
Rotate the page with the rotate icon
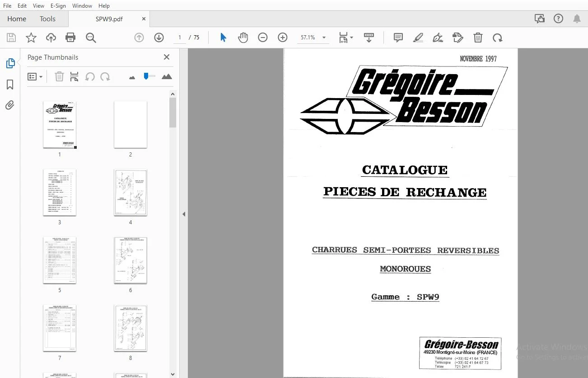pos(498,38)
